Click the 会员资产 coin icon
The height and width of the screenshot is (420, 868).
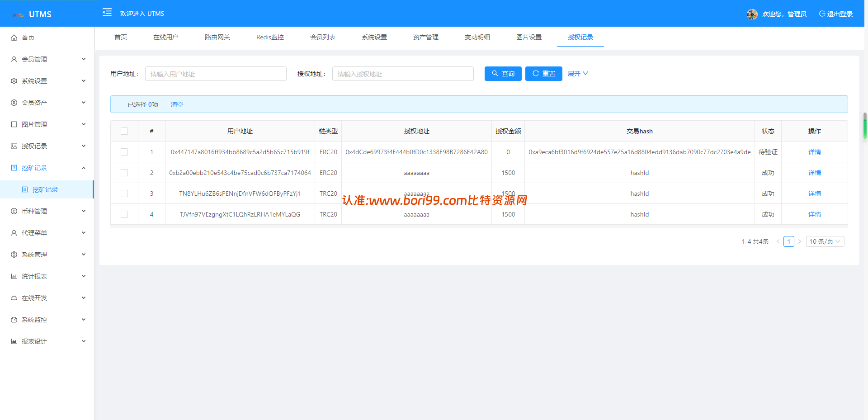pos(14,103)
